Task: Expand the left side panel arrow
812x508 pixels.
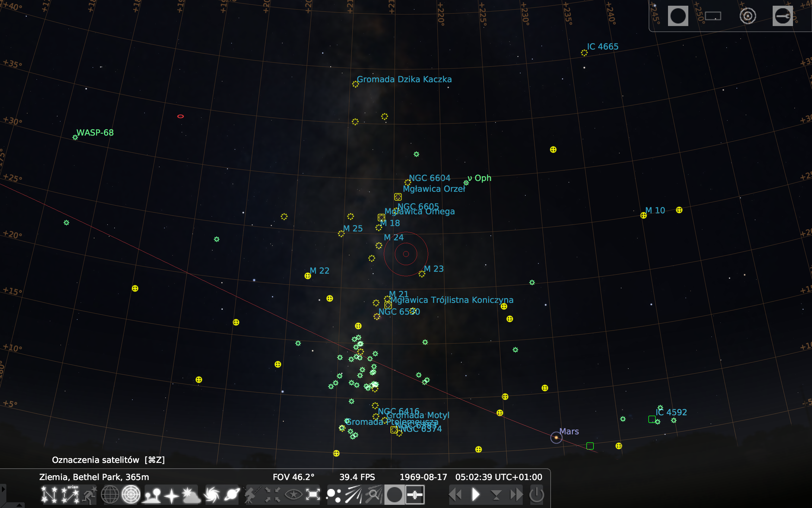Action: (x=3, y=489)
